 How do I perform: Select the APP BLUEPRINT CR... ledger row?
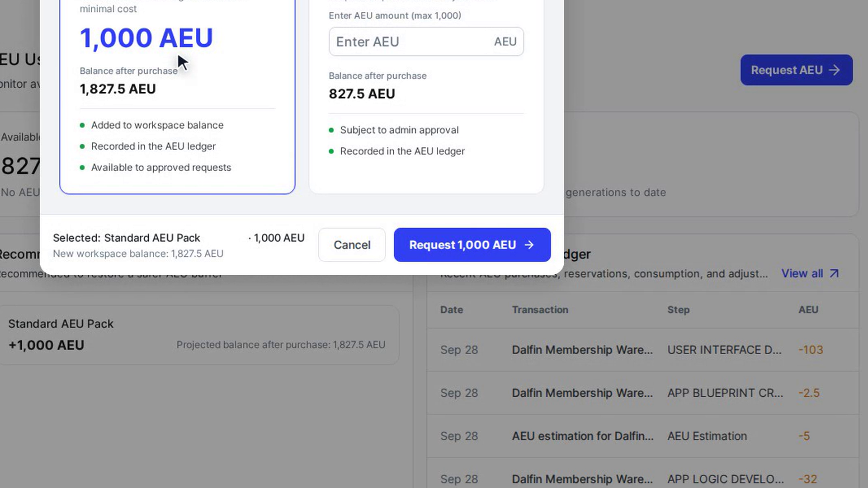(x=642, y=393)
